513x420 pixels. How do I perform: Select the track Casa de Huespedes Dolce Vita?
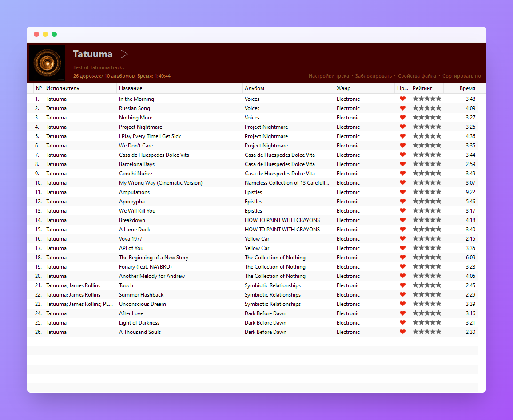[154, 155]
